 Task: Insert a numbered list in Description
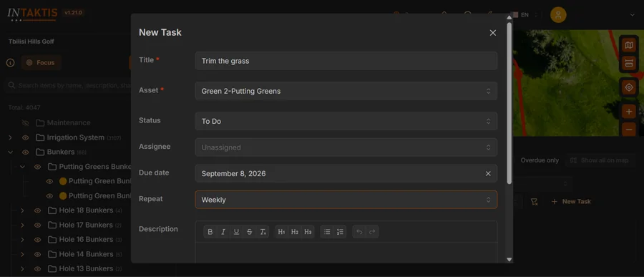pos(340,232)
